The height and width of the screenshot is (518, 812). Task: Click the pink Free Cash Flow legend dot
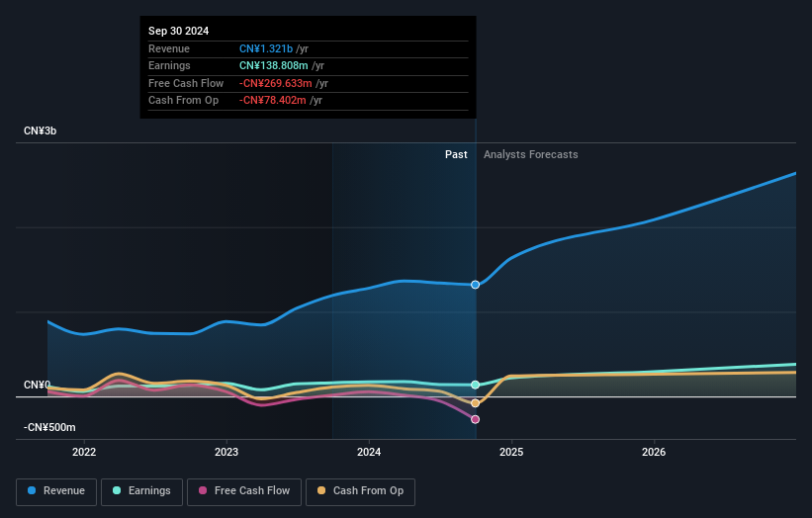coord(203,490)
